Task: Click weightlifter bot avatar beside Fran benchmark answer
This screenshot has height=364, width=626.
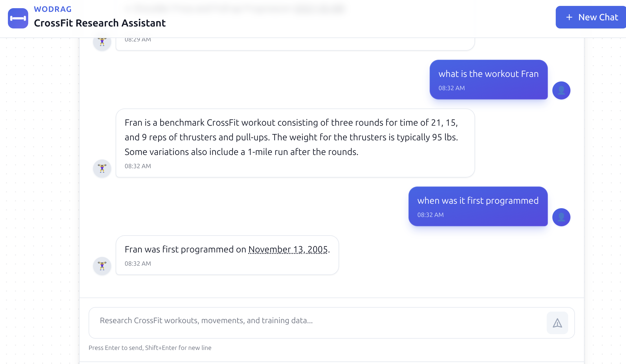Action: 102,168
